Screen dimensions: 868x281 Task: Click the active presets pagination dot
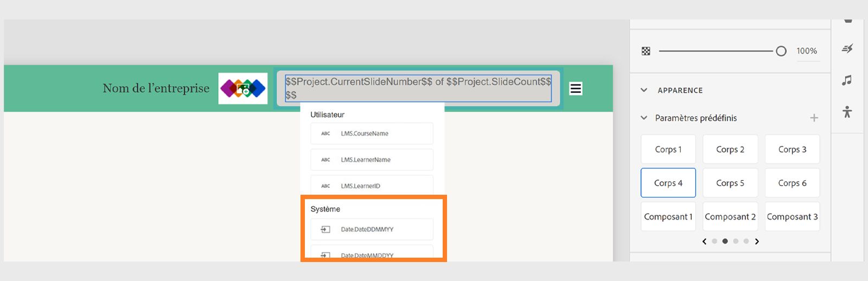[725, 241]
